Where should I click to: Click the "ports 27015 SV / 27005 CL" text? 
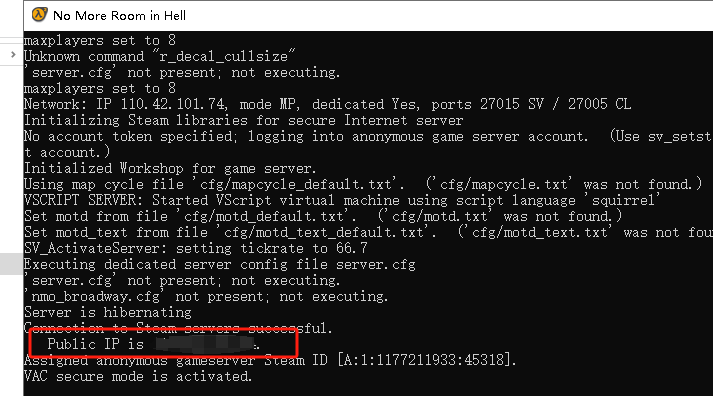point(531,105)
